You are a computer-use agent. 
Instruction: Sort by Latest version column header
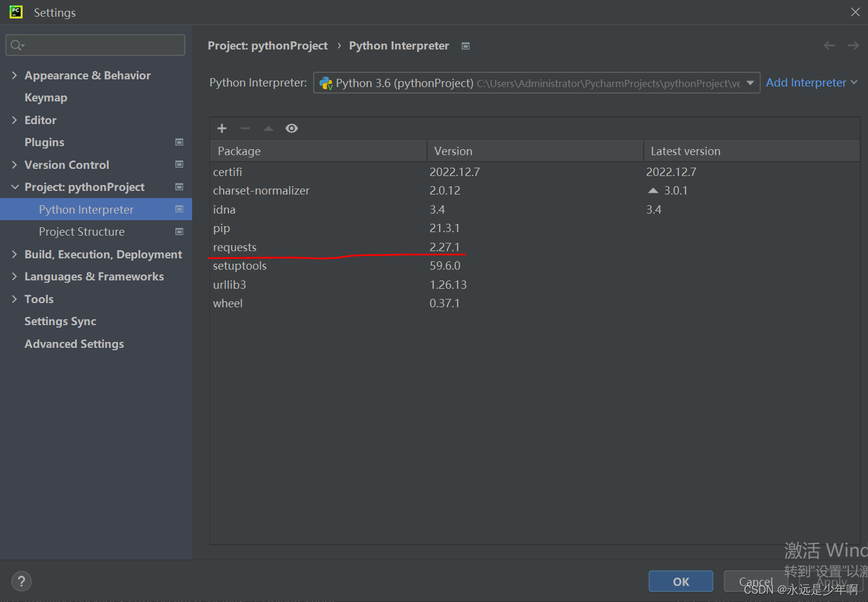752,151
